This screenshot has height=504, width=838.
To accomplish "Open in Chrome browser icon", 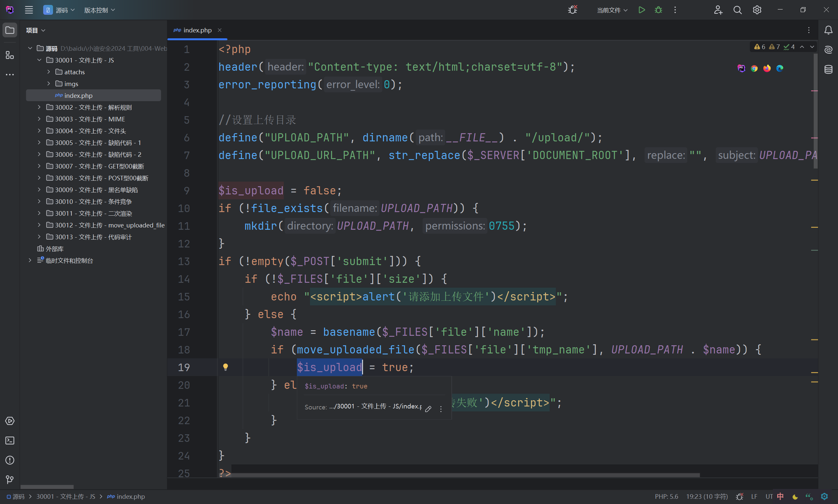I will [754, 68].
